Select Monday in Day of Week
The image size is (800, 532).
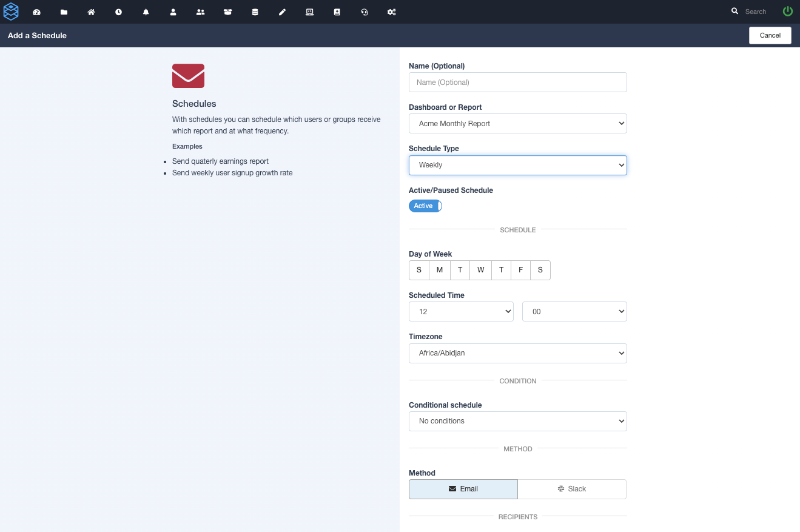[439, 270]
